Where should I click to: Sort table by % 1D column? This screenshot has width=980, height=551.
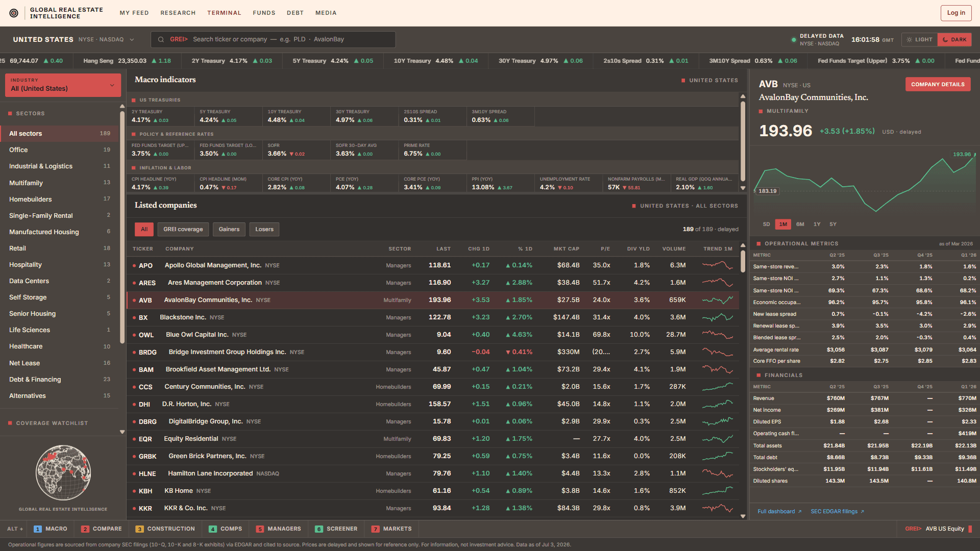pyautogui.click(x=525, y=249)
